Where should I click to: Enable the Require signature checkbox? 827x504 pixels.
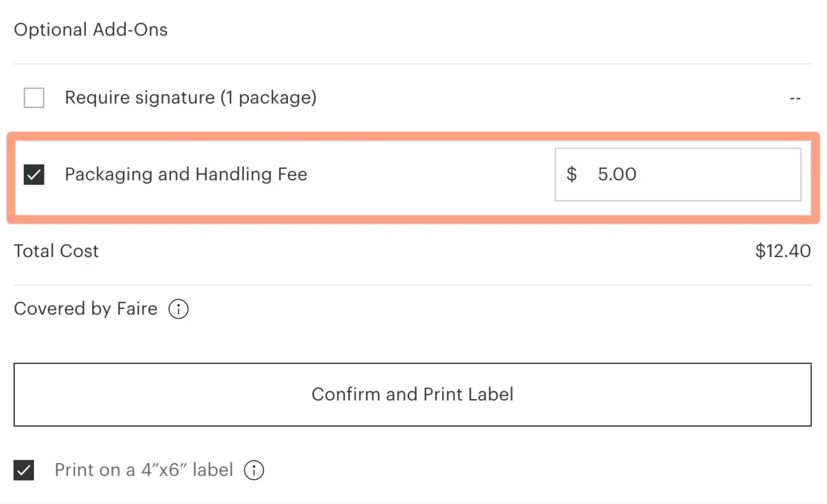pos(34,98)
